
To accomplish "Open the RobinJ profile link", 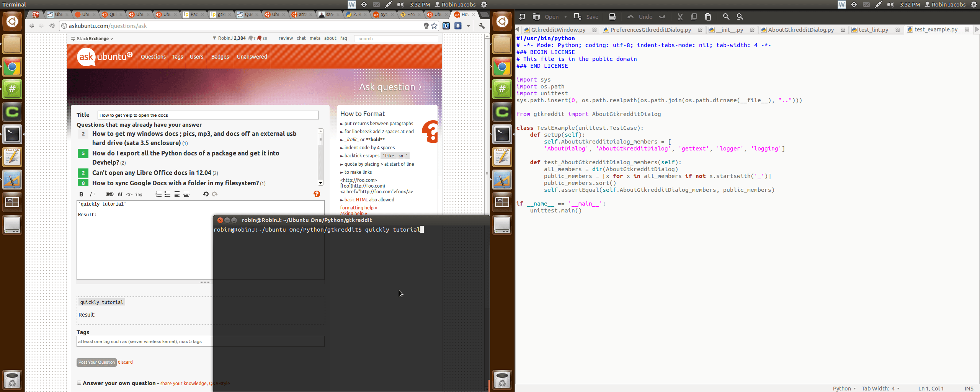I will [225, 38].
